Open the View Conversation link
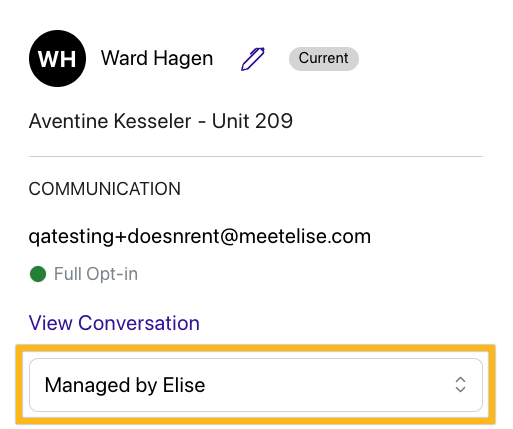The height and width of the screenshot is (429, 513). click(x=114, y=323)
